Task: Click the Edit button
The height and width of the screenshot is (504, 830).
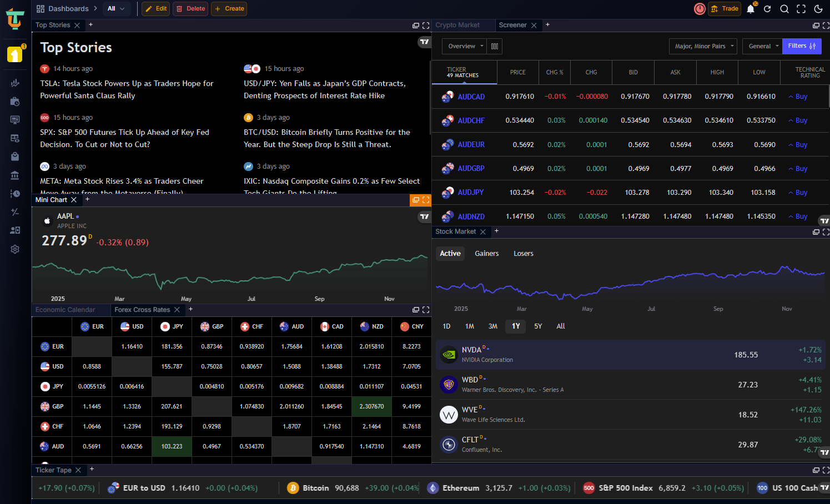Action: (156, 9)
